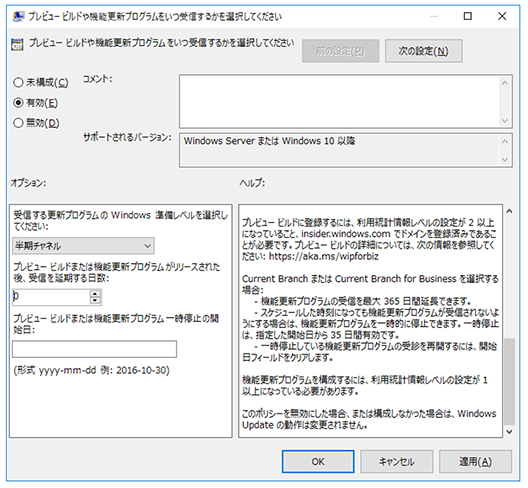
Task: Click the 適用(A) apply button
Action: pos(475,461)
